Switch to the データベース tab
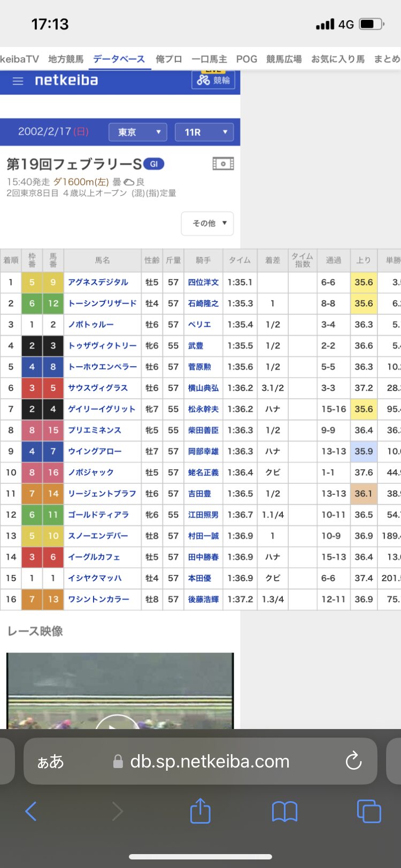 click(119, 59)
